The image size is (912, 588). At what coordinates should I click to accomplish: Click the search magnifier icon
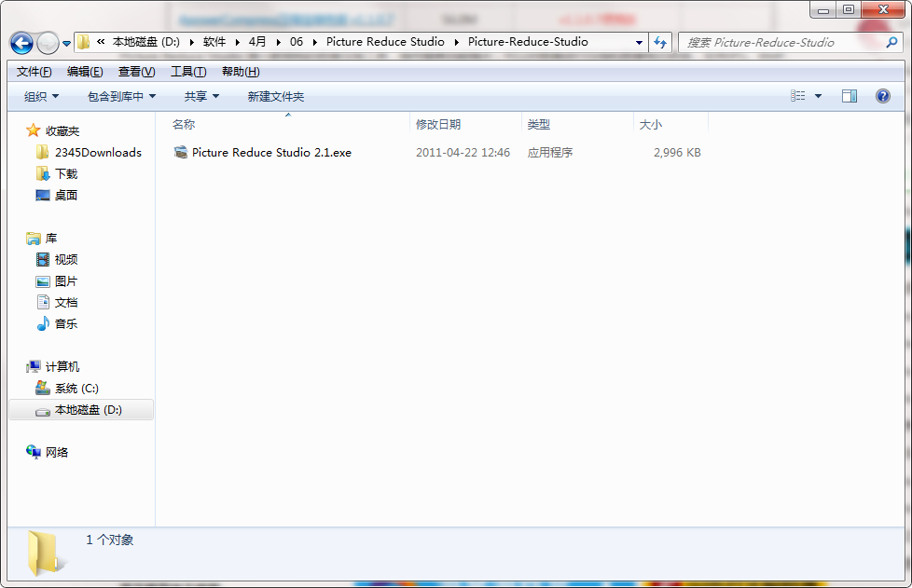click(891, 43)
